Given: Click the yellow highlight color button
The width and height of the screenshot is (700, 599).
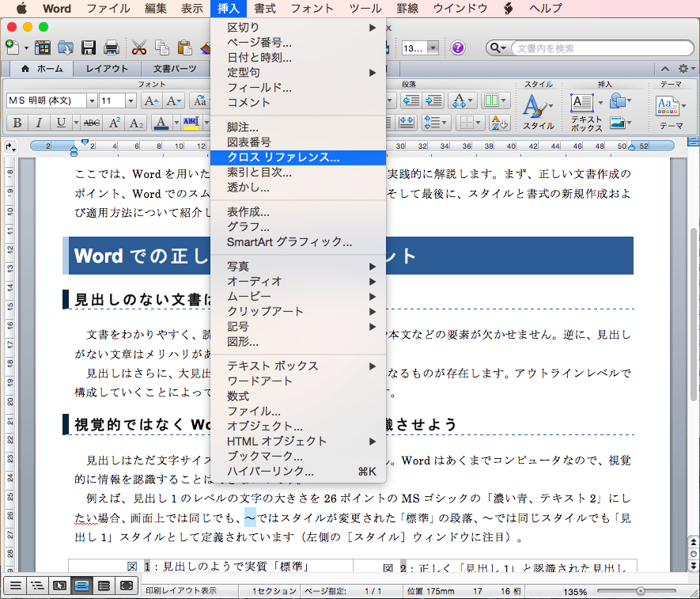Looking at the screenshot, I should 191,123.
